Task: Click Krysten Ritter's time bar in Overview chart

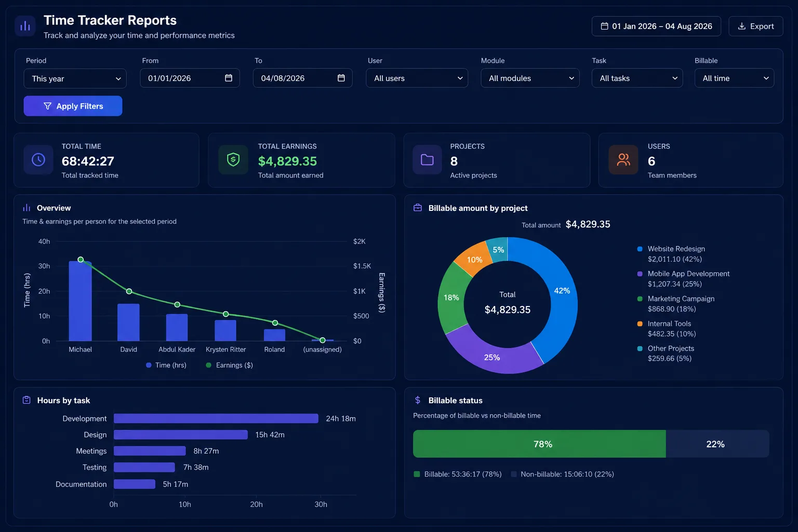Action: [225, 331]
